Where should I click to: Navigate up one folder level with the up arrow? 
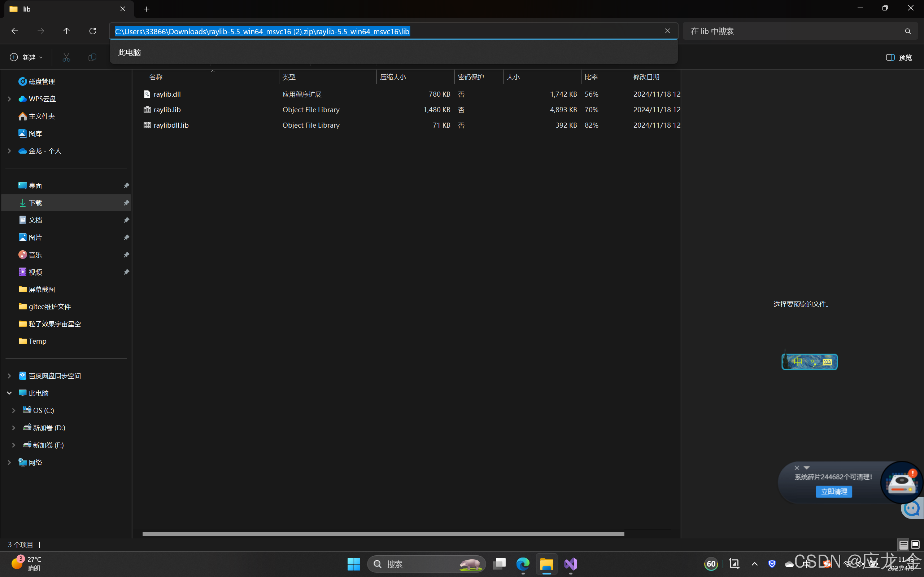coord(66,31)
